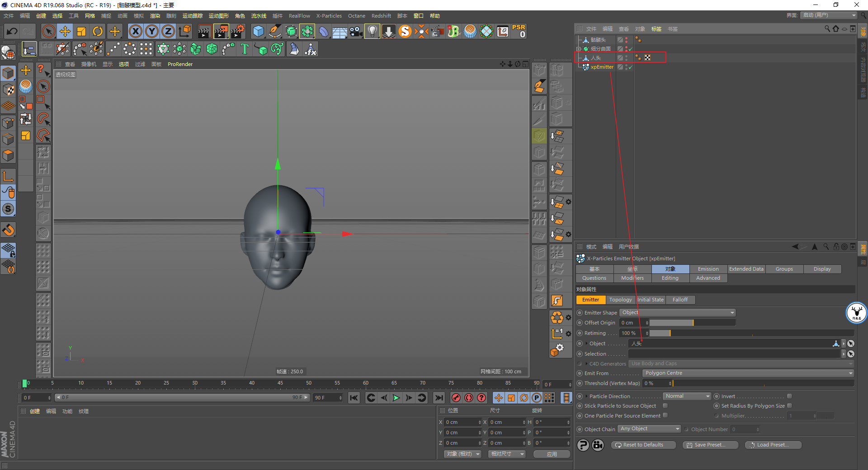This screenshot has height=470, width=868.
Task: Render the active view
Action: pos(204,31)
